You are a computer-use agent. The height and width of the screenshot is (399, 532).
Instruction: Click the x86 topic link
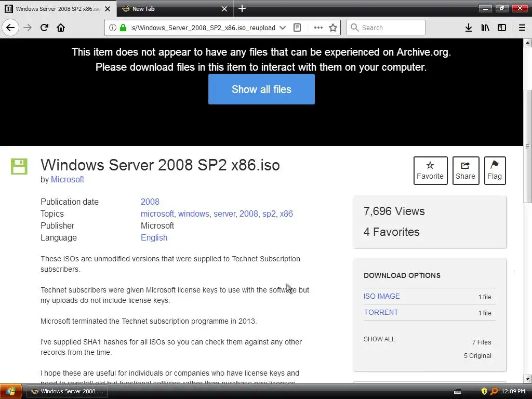pos(286,214)
